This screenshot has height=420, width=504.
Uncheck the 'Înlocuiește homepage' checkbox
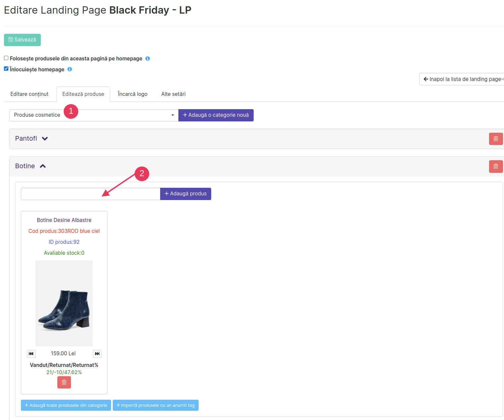[6, 69]
